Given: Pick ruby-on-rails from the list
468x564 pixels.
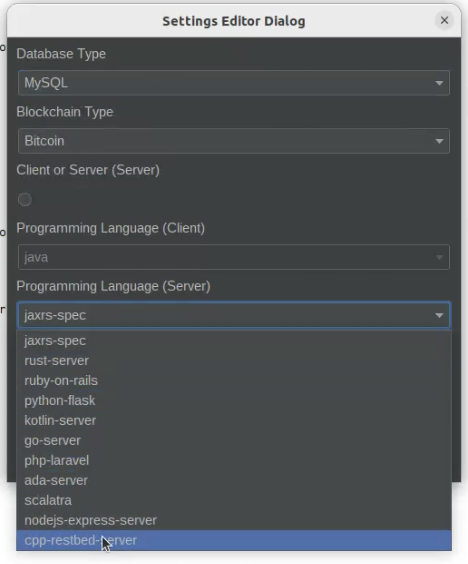Looking at the screenshot, I should coord(233,381).
